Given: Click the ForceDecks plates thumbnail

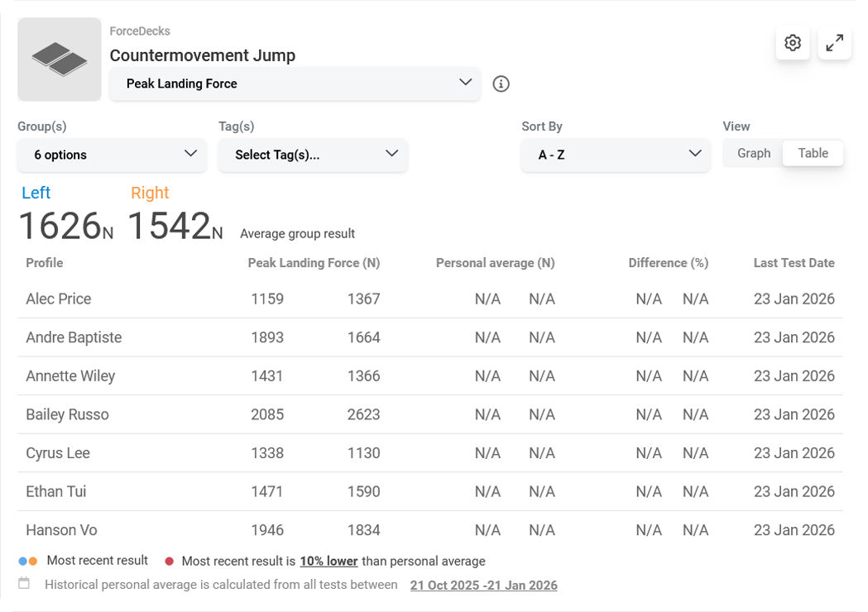Looking at the screenshot, I should coord(60,60).
